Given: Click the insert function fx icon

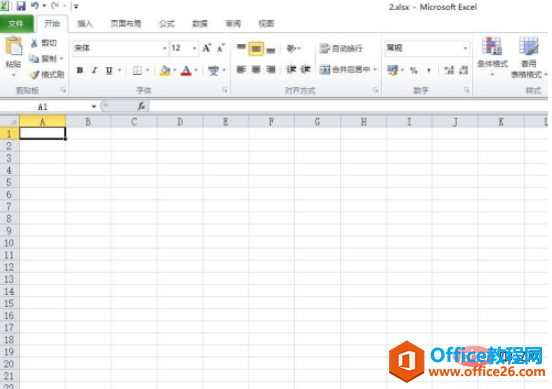Looking at the screenshot, I should point(142,106).
